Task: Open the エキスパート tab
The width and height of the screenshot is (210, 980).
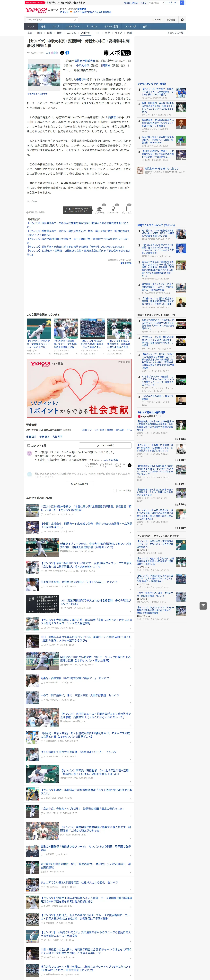Action: coord(72,26)
